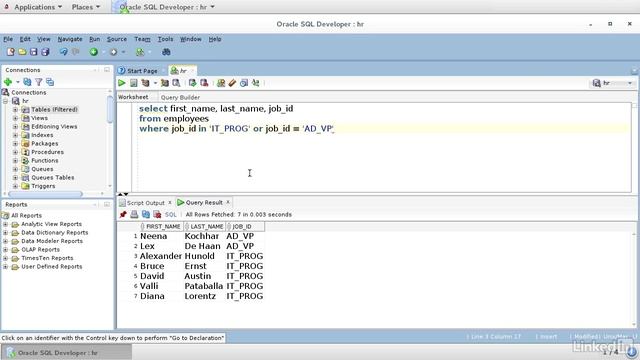Click the New file icon in main toolbar

(11, 52)
